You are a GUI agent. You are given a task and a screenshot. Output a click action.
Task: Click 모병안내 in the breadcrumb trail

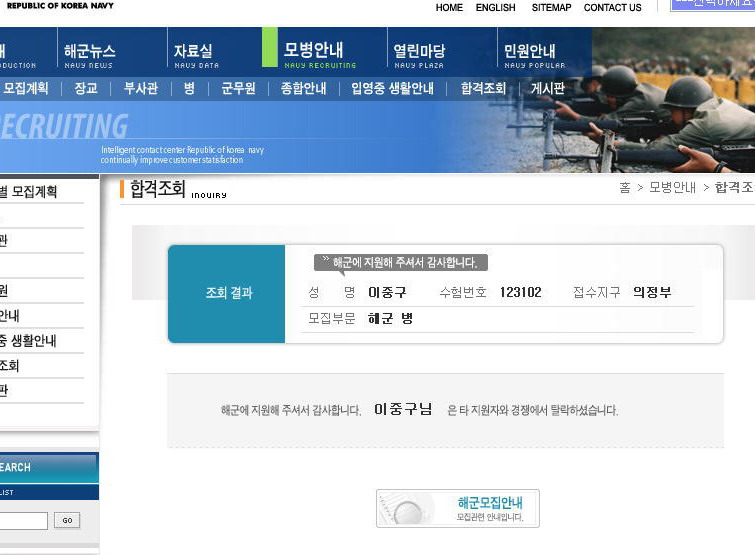(672, 188)
